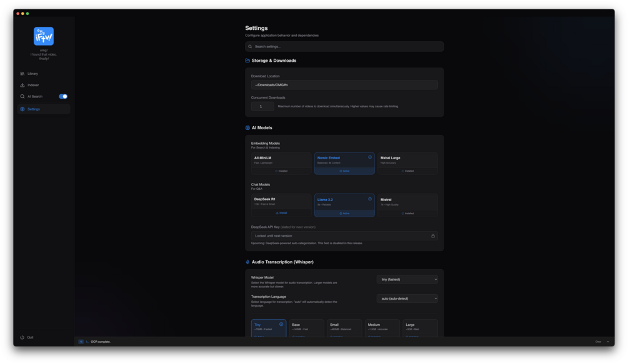Click the 'Embedding Models' label
Image resolution: width=628 pixels, height=364 pixels.
point(266,143)
